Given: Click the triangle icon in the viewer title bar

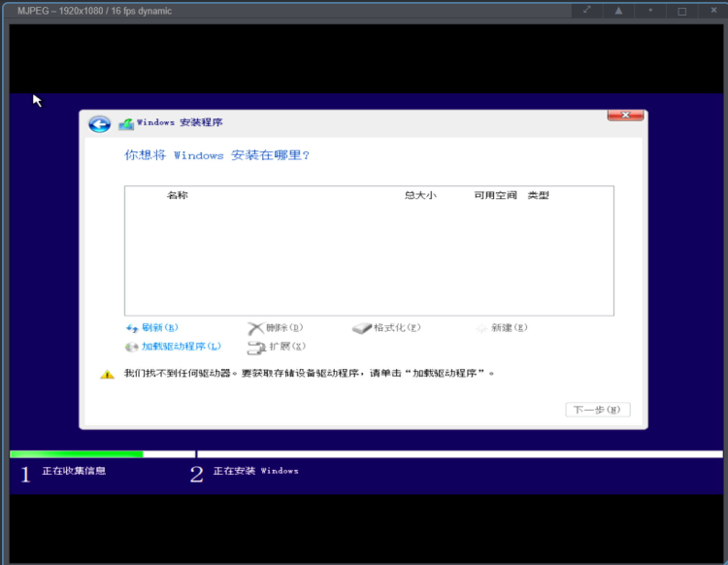Looking at the screenshot, I should [x=618, y=11].
